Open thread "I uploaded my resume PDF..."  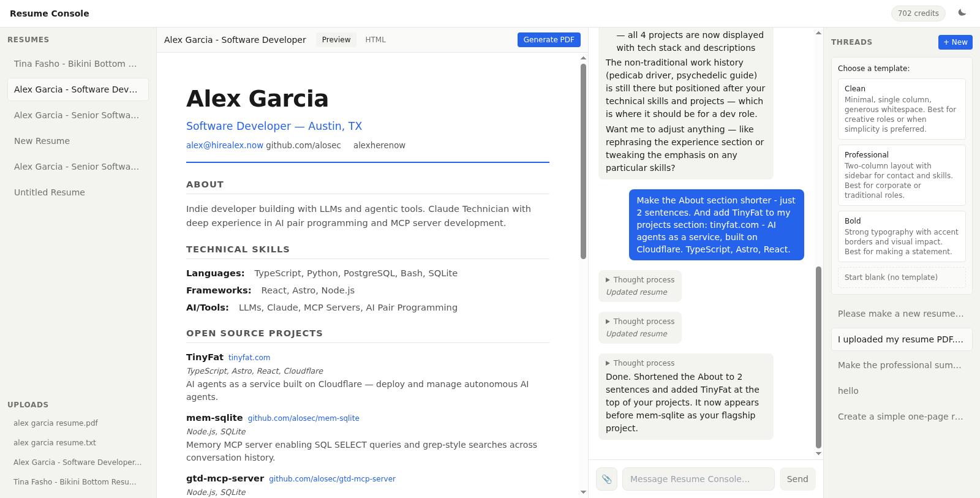coord(902,339)
